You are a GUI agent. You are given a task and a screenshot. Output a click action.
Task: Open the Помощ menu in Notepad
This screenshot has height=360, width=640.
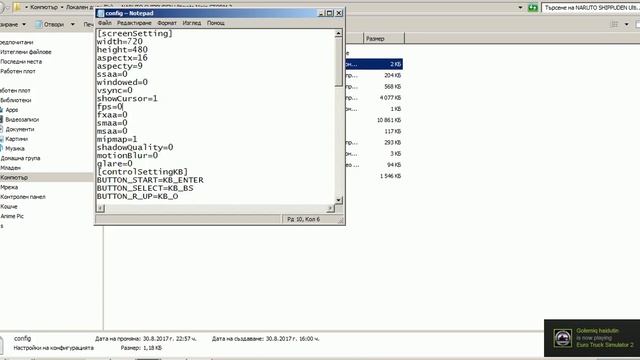(216, 23)
